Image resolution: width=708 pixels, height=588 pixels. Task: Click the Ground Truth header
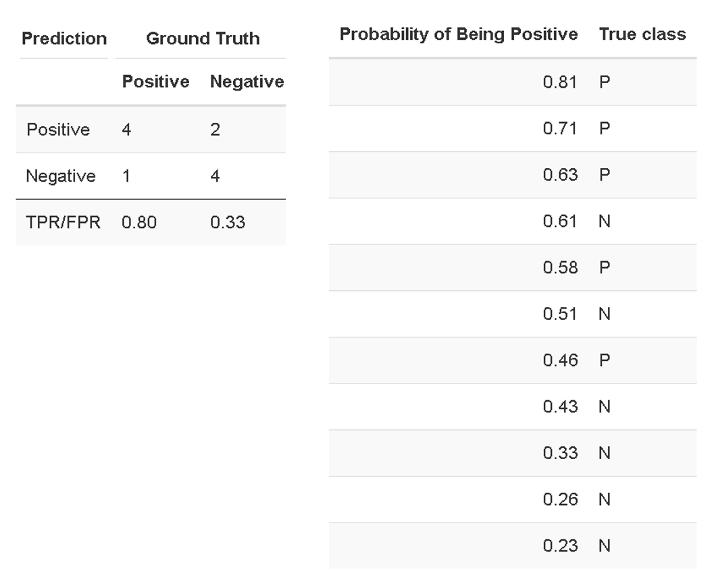coord(203,38)
